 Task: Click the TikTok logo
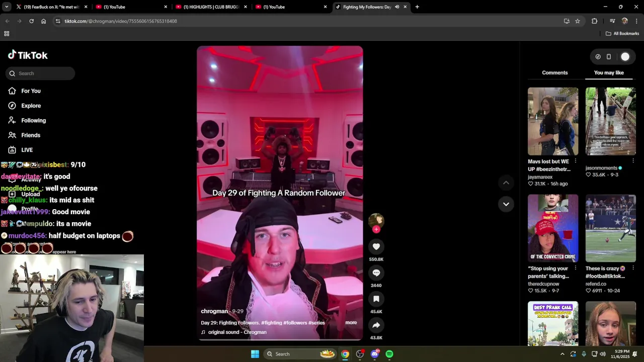(x=28, y=55)
